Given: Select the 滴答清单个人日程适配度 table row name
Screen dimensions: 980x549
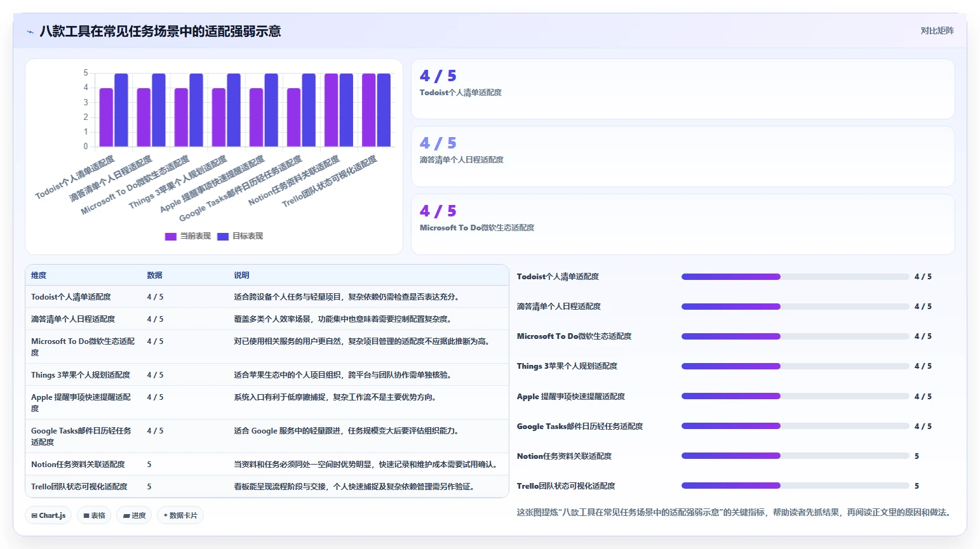Looking at the screenshot, I should pos(73,319).
